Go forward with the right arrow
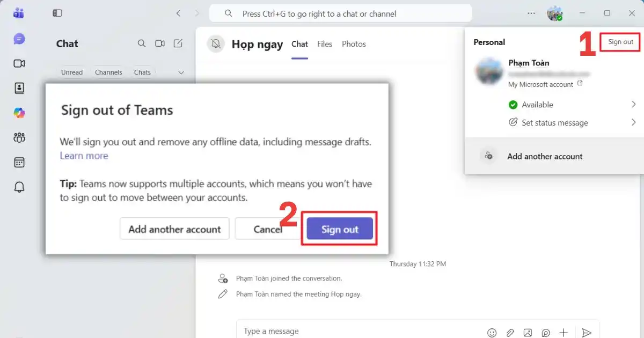This screenshot has width=644, height=338. click(196, 13)
